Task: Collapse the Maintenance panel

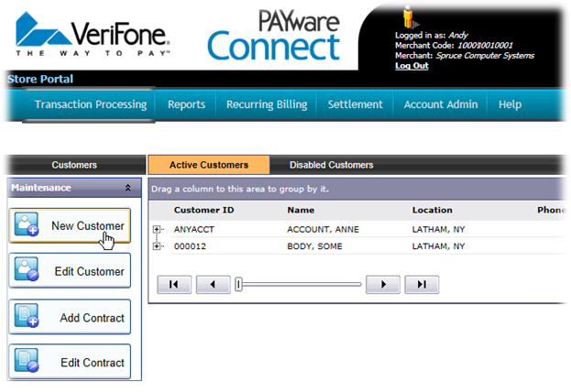Action: click(x=127, y=188)
